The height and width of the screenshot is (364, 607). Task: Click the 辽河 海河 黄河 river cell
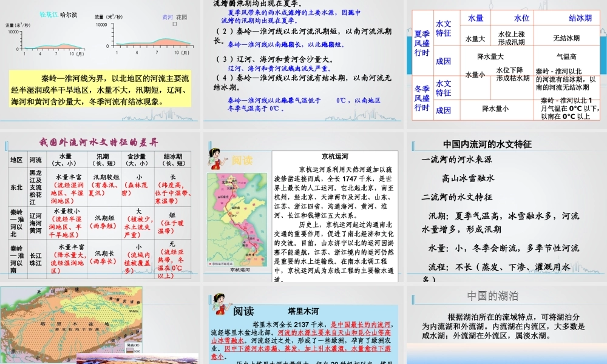pyautogui.click(x=36, y=223)
